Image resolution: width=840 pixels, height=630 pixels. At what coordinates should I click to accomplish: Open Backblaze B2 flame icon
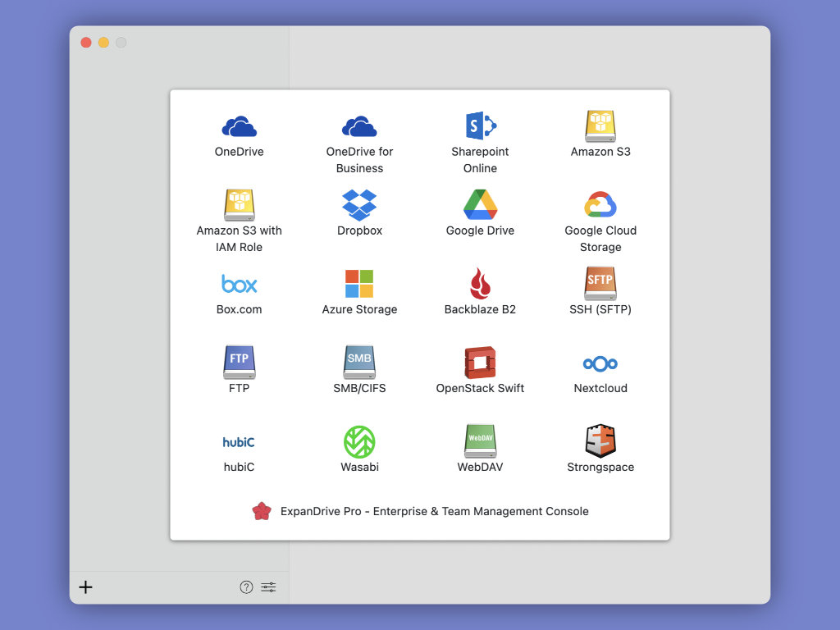coord(480,284)
